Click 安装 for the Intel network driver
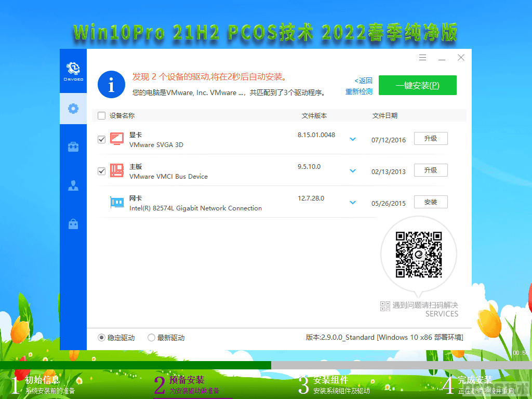Image resolution: width=532 pixels, height=399 pixels. point(431,202)
